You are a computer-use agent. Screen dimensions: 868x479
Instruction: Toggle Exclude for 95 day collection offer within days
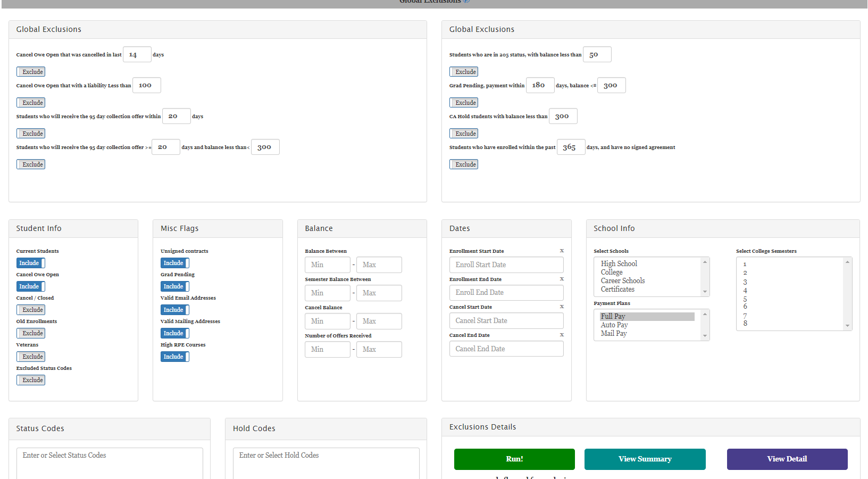[x=31, y=134]
